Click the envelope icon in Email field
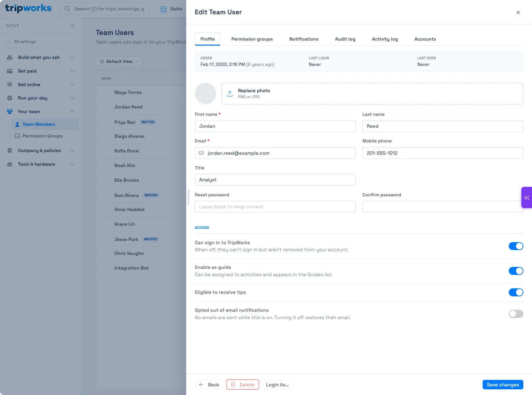This screenshot has height=395, width=532. click(x=201, y=153)
